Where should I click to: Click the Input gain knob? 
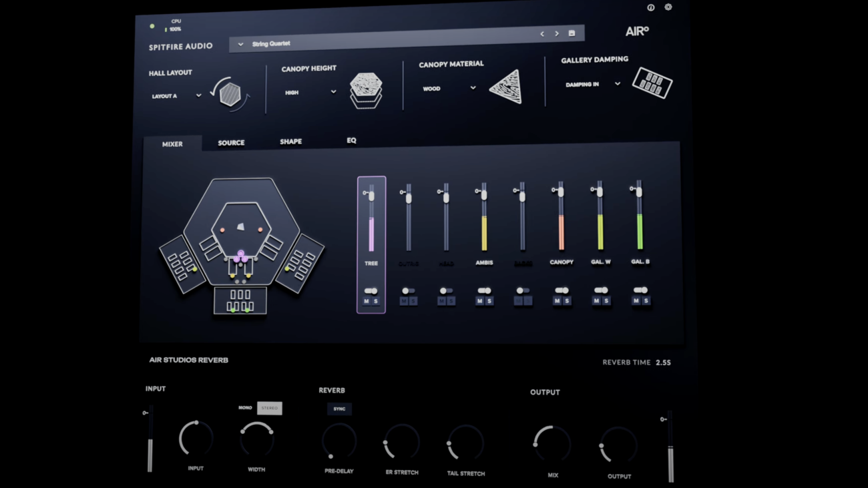point(196,439)
